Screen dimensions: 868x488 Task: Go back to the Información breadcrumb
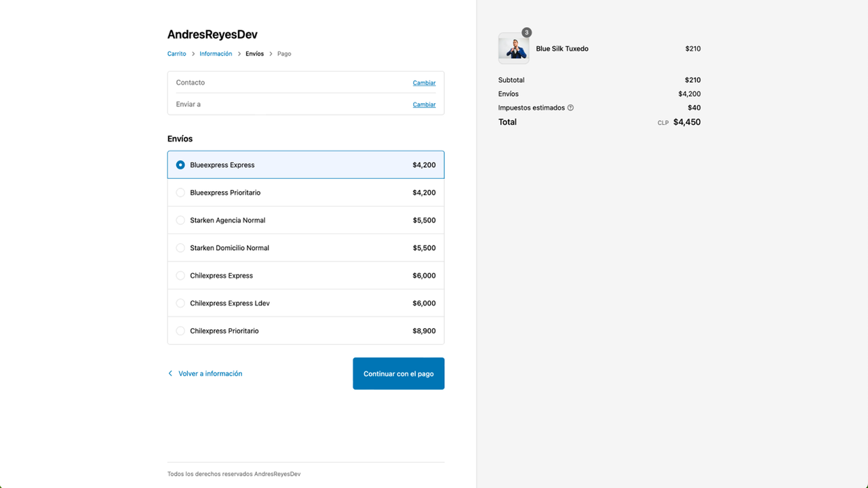pyautogui.click(x=216, y=54)
